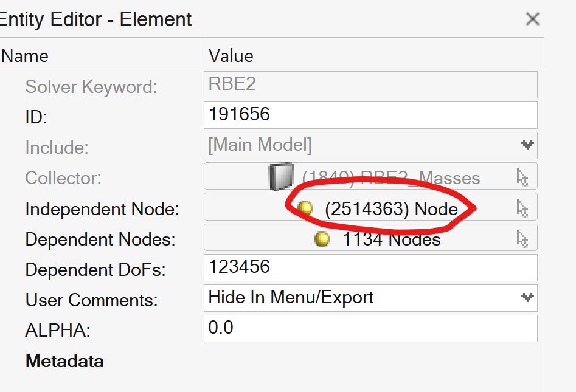Click the Dependent DoFs: label
The image size is (576, 392).
pos(95,270)
